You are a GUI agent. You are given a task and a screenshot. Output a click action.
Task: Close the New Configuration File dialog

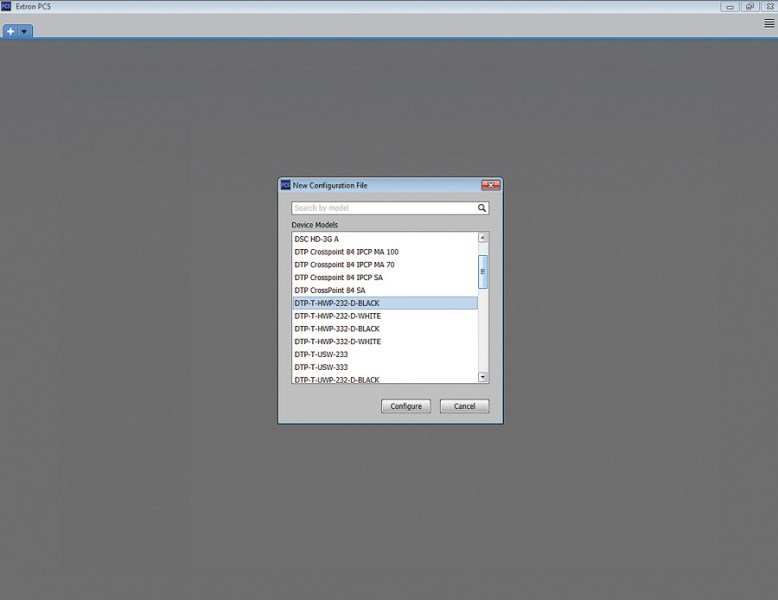pyautogui.click(x=491, y=185)
